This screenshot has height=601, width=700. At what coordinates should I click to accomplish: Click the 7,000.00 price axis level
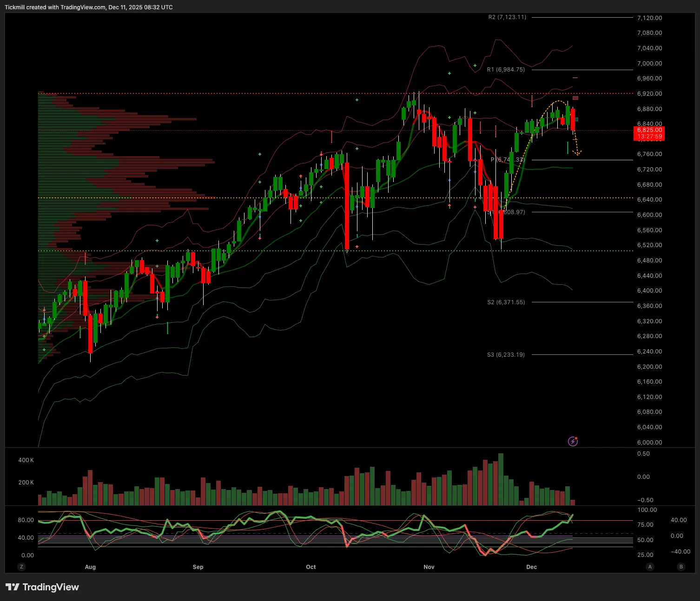click(649, 64)
